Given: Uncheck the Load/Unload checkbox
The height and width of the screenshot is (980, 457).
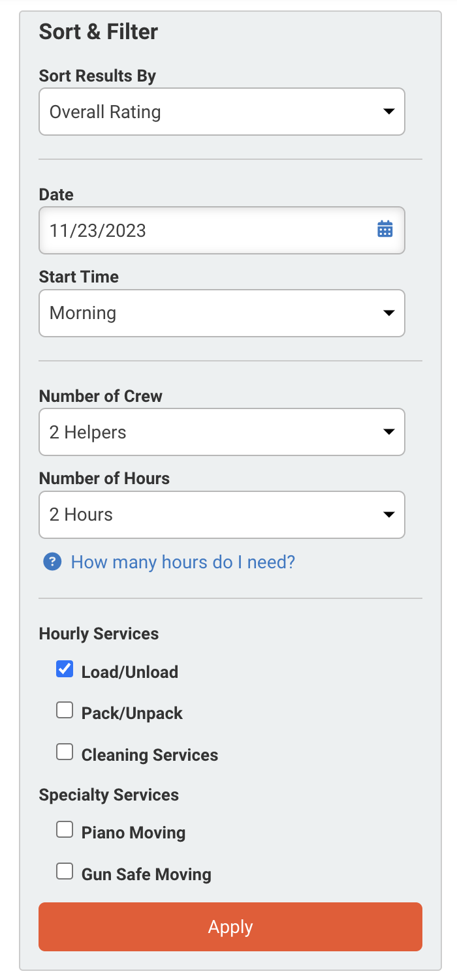Looking at the screenshot, I should (x=65, y=669).
